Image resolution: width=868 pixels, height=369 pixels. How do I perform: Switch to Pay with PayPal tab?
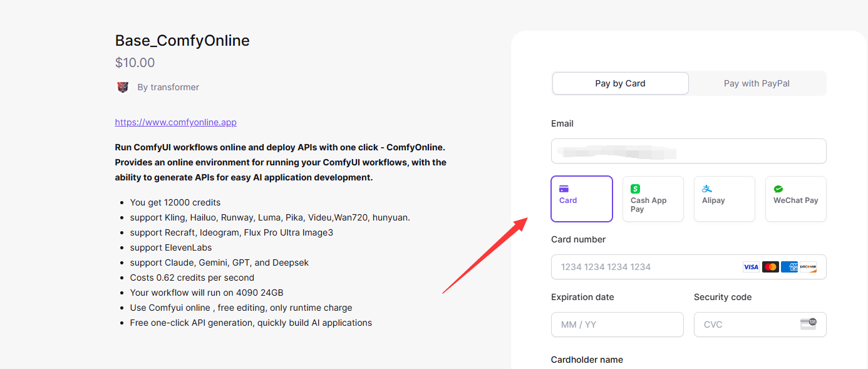(757, 83)
